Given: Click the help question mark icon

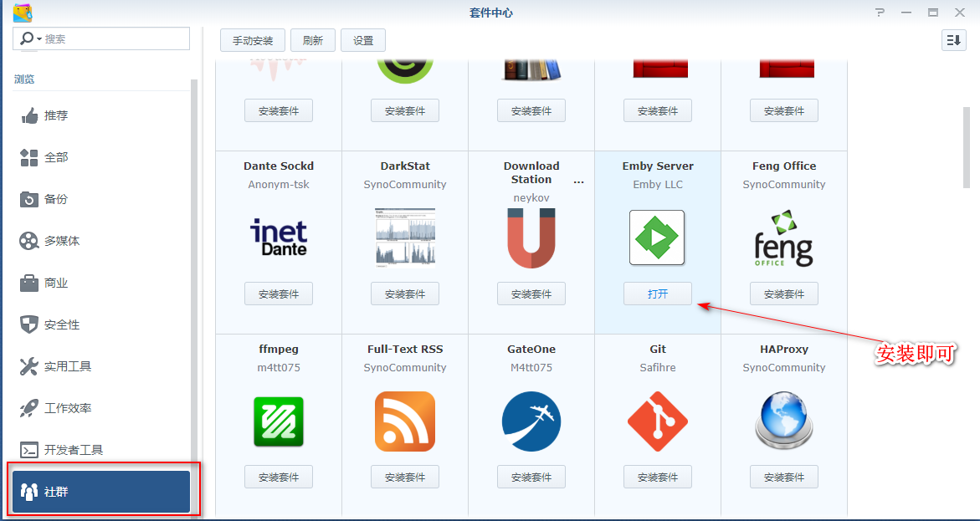Looking at the screenshot, I should coord(880,12).
